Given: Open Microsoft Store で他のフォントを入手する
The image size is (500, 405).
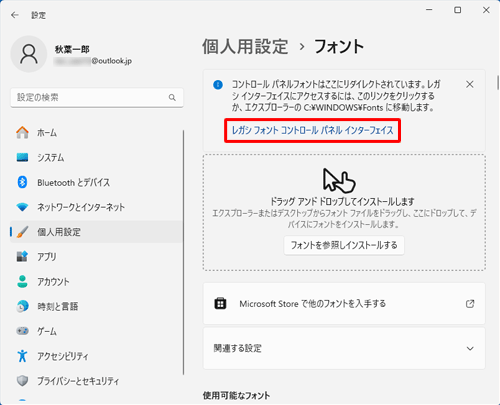Looking at the screenshot, I should click(x=344, y=304).
